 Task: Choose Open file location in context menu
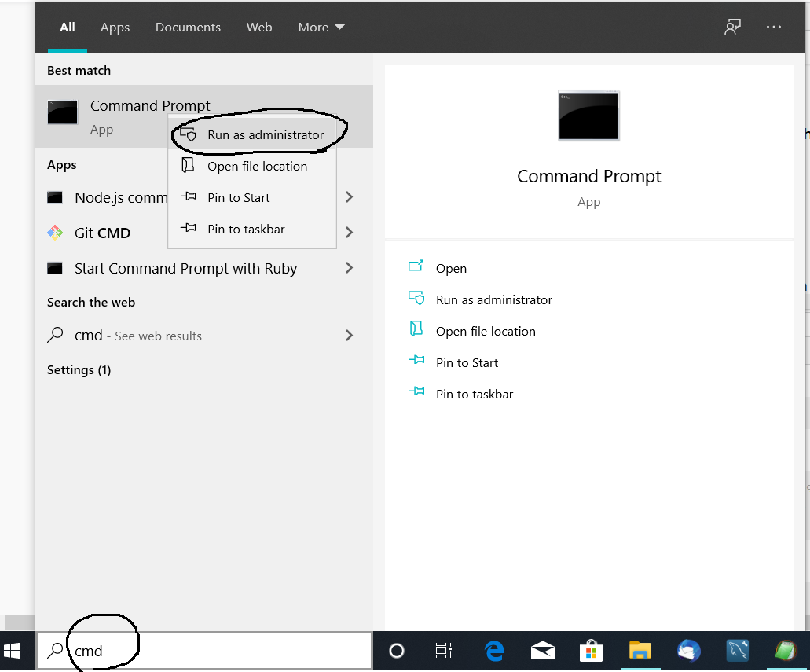pyautogui.click(x=253, y=166)
